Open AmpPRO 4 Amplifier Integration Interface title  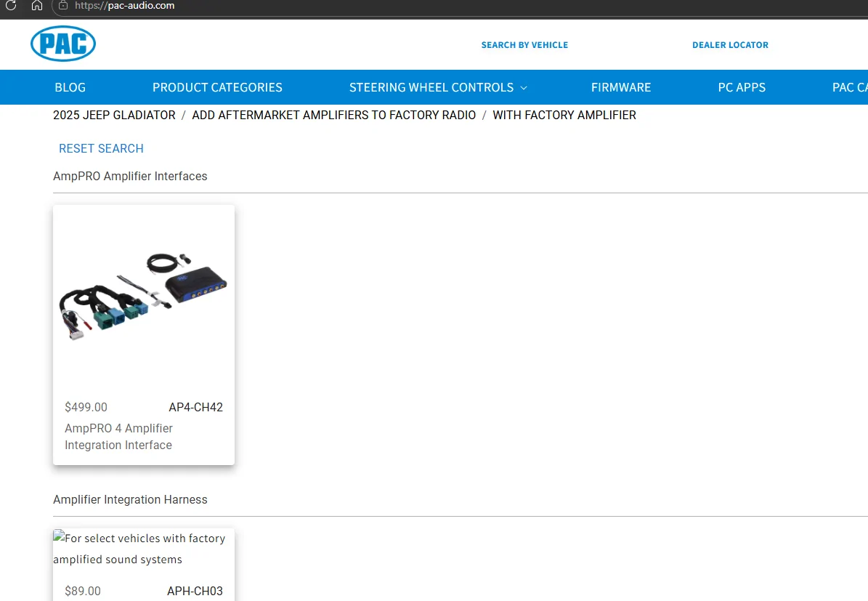[x=118, y=437]
